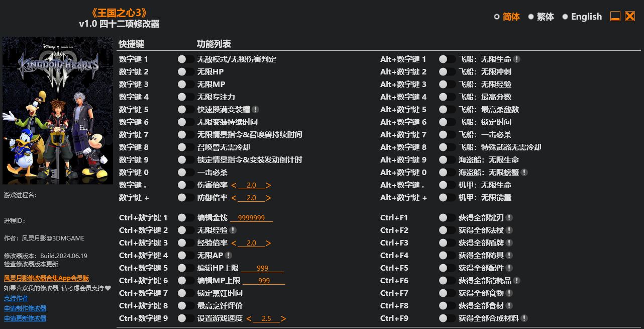This screenshot has width=644, height=329.
Task: Toggle 无限变装持续时间 switch
Action: 186,122
